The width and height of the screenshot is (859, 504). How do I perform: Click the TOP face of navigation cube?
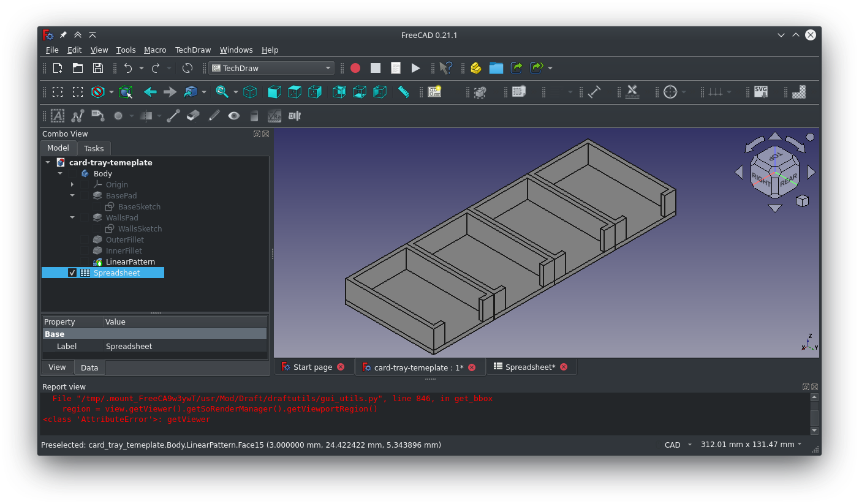pos(776,156)
